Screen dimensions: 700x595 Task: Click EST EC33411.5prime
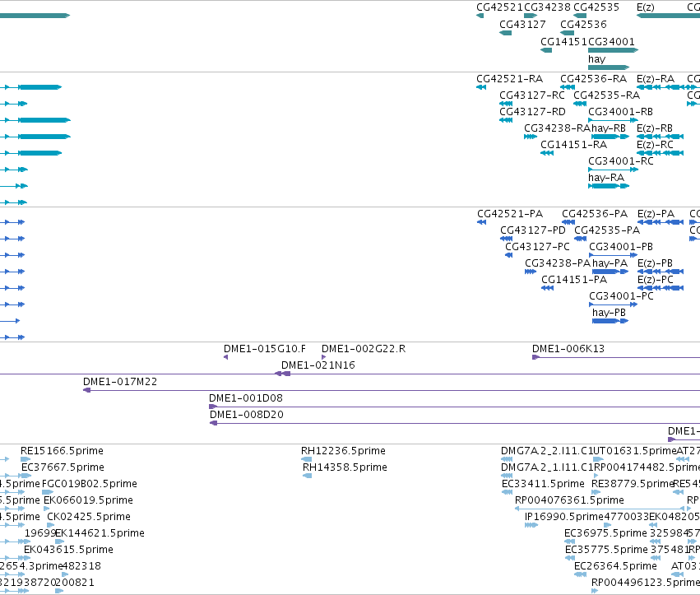click(x=544, y=484)
